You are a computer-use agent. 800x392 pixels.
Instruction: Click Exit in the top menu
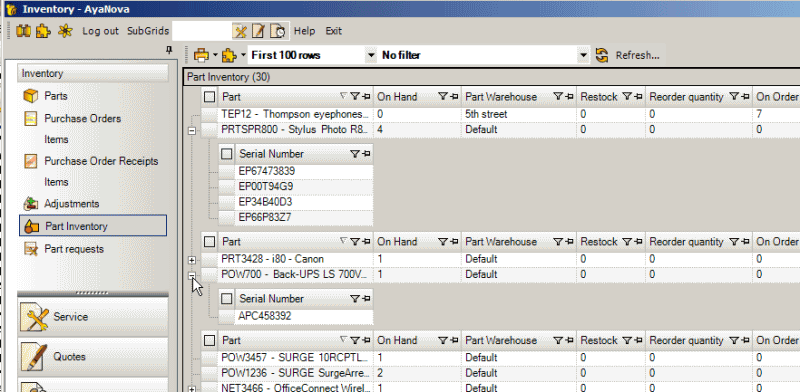tap(334, 31)
